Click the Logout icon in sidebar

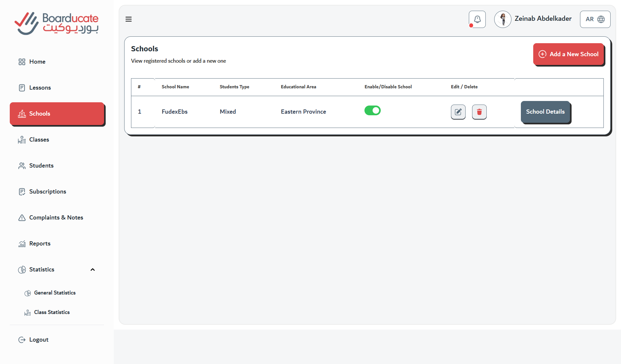pyautogui.click(x=22, y=340)
